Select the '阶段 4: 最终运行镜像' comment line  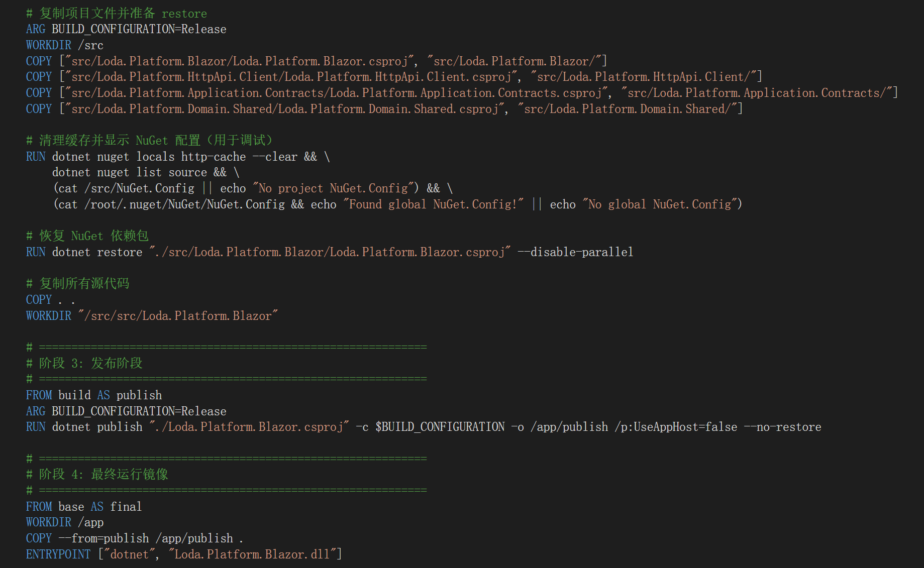pos(103,474)
